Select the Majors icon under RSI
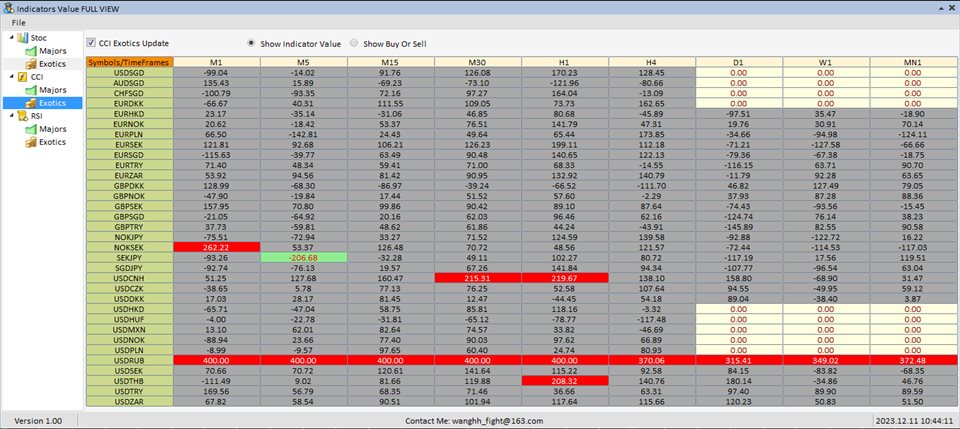 31,129
